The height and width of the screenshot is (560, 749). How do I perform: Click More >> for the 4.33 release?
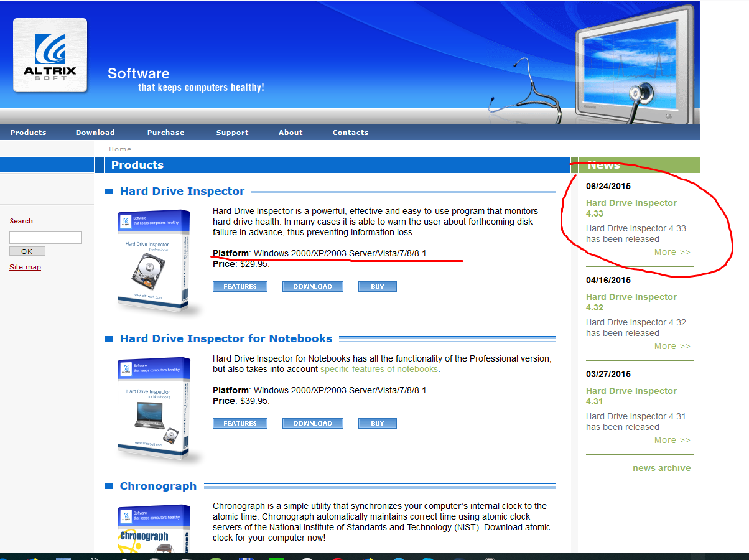(672, 253)
